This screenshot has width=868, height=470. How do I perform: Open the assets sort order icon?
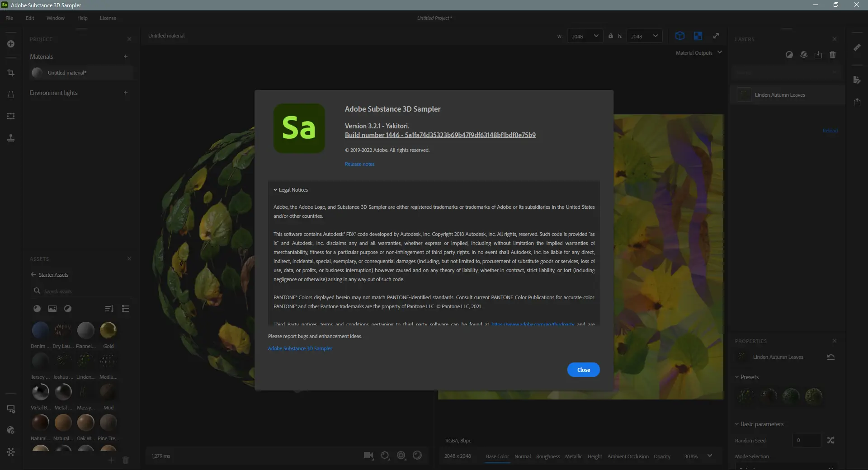click(x=109, y=309)
